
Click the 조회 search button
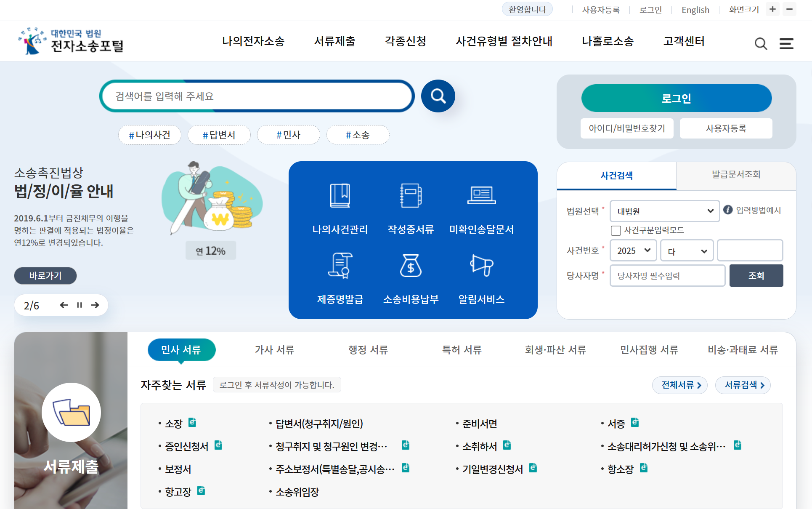click(756, 275)
